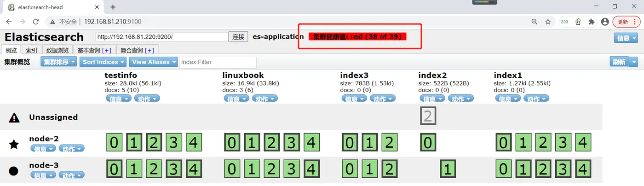Open the View Aliases dropdown

pos(153,62)
